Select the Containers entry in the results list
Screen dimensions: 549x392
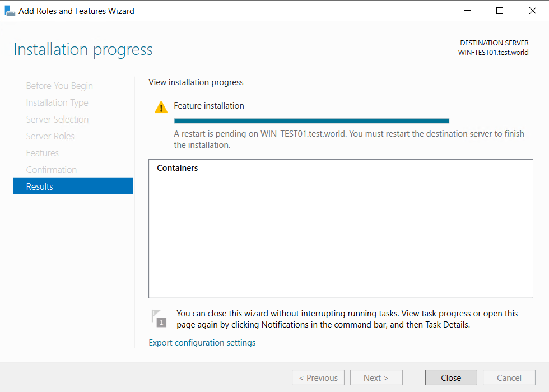point(178,168)
